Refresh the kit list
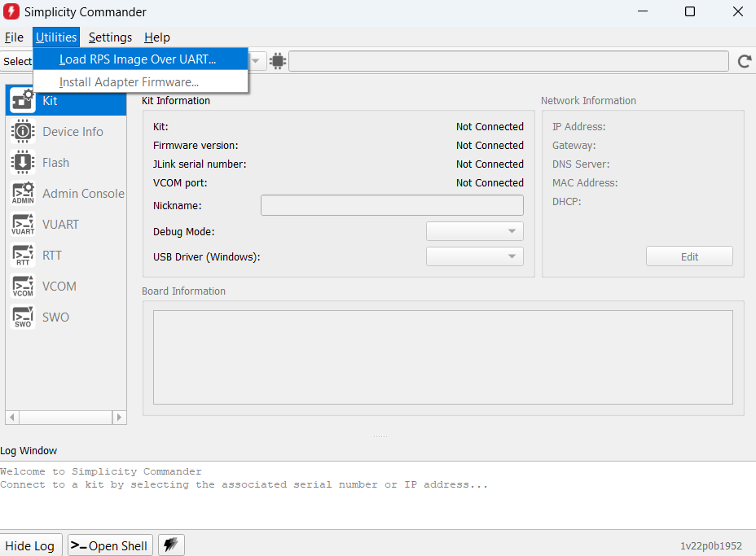 [744, 60]
